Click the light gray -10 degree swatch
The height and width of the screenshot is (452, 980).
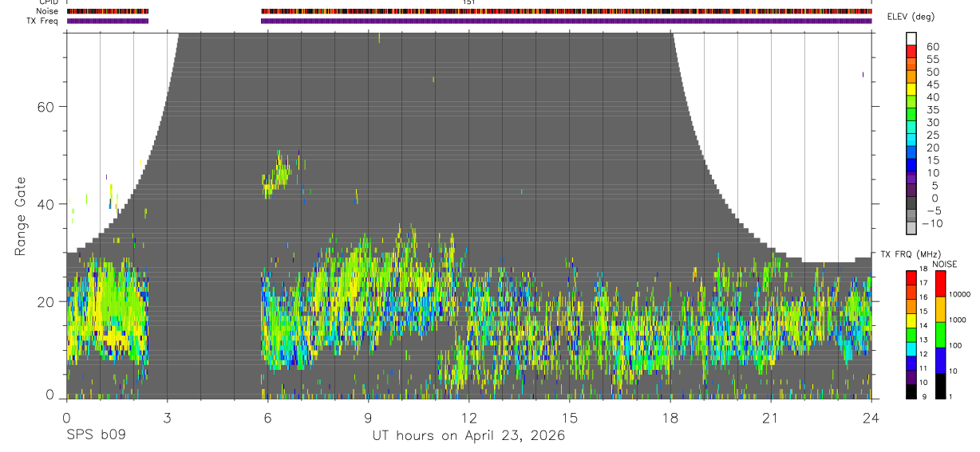tap(911, 229)
